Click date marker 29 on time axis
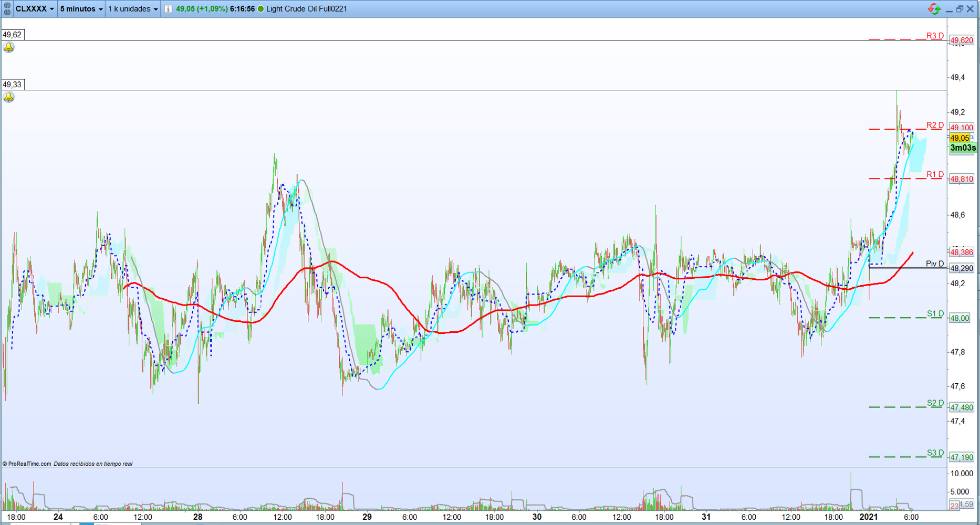The width and height of the screenshot is (980, 525). pyautogui.click(x=367, y=517)
